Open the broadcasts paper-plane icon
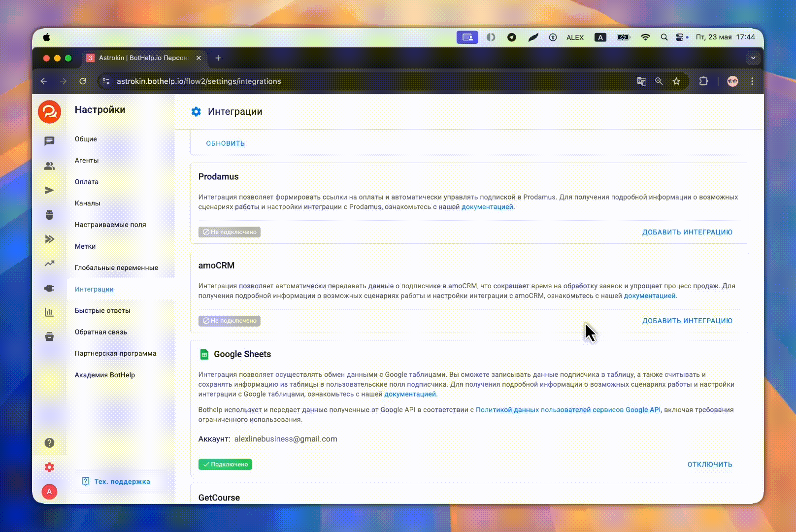796x532 pixels. [x=49, y=190]
